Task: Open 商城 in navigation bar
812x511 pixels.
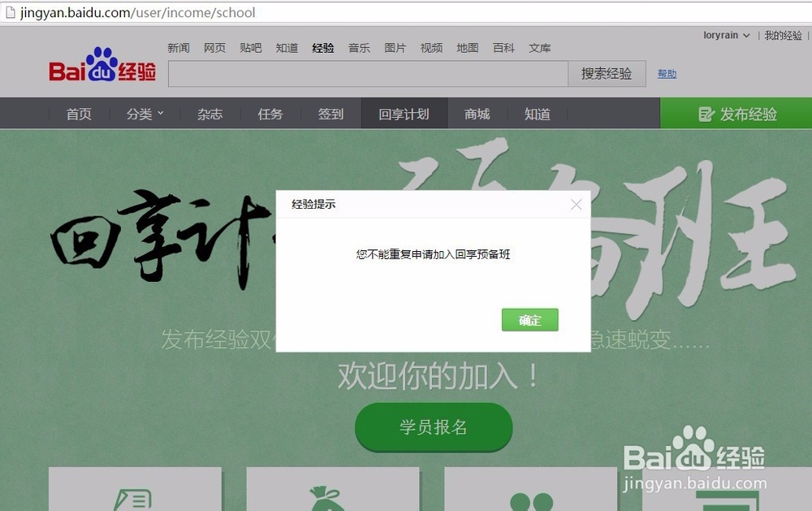Action: click(477, 114)
